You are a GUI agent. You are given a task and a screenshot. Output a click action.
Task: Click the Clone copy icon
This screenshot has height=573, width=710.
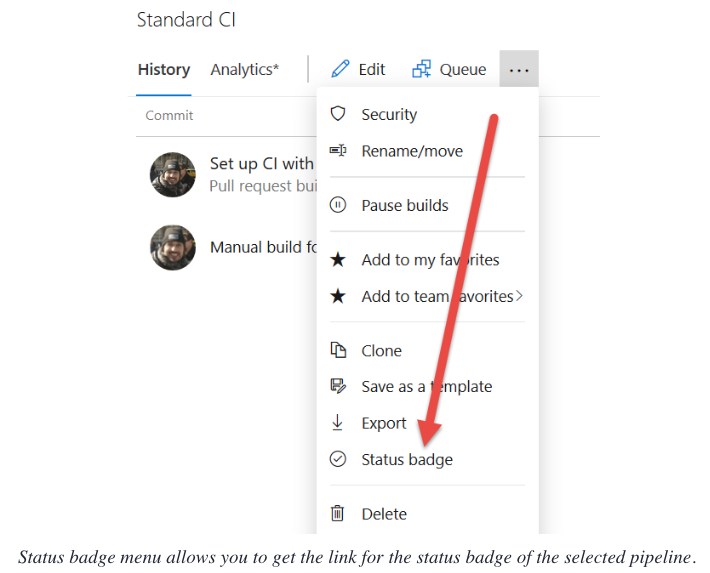(x=338, y=350)
